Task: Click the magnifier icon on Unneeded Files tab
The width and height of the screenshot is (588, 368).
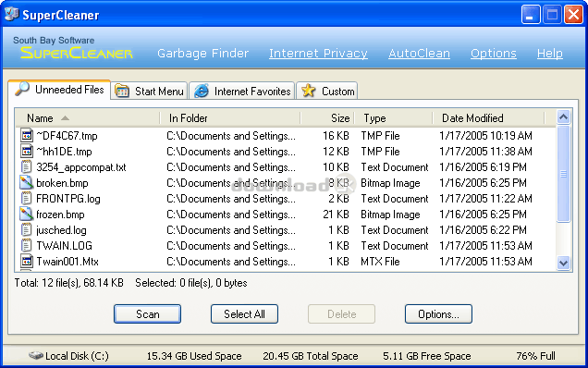Action: tap(22, 89)
